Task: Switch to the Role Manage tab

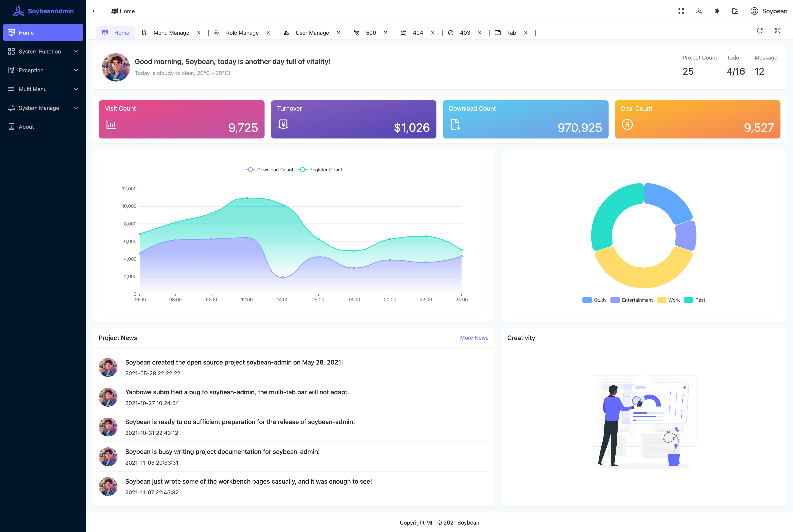Action: tap(242, 33)
